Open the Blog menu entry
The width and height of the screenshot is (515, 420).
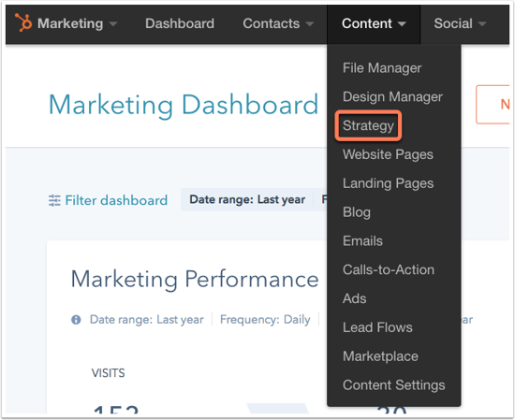point(357,212)
